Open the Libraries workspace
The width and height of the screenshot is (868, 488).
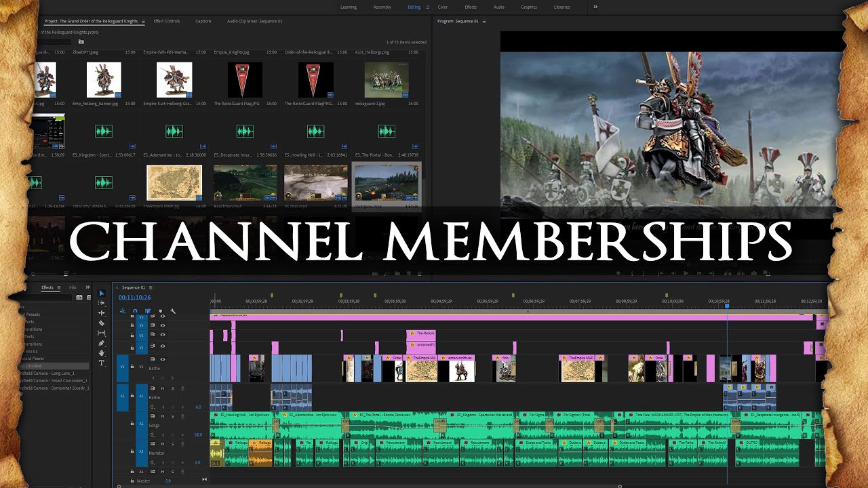point(561,7)
